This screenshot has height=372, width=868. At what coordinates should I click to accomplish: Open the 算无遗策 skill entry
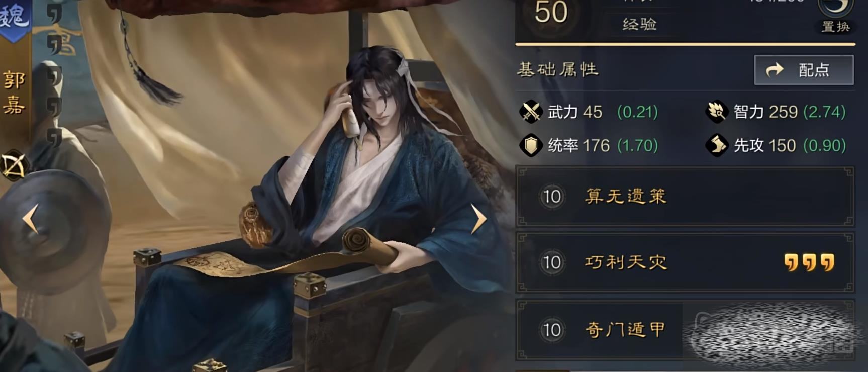[x=685, y=197]
